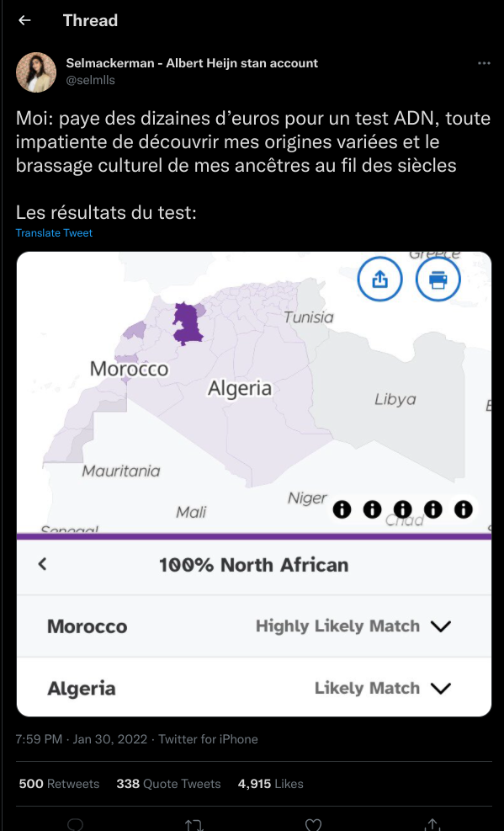504x831 pixels.
Task: Click the back chevron beside 100% North African
Action: [42, 564]
